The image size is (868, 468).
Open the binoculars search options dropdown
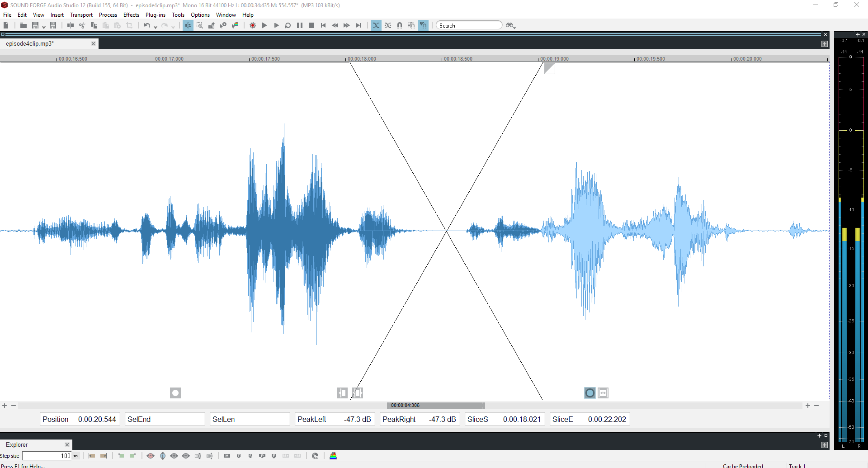pos(511,25)
